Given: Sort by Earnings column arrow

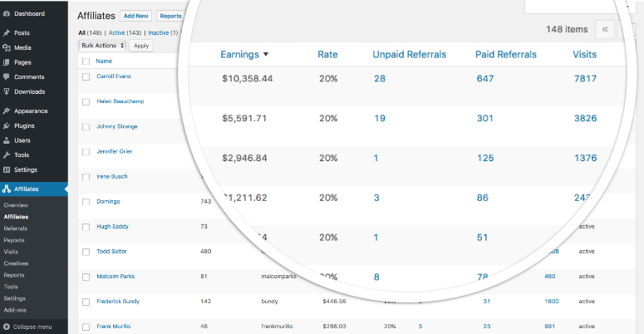Looking at the screenshot, I should point(265,55).
